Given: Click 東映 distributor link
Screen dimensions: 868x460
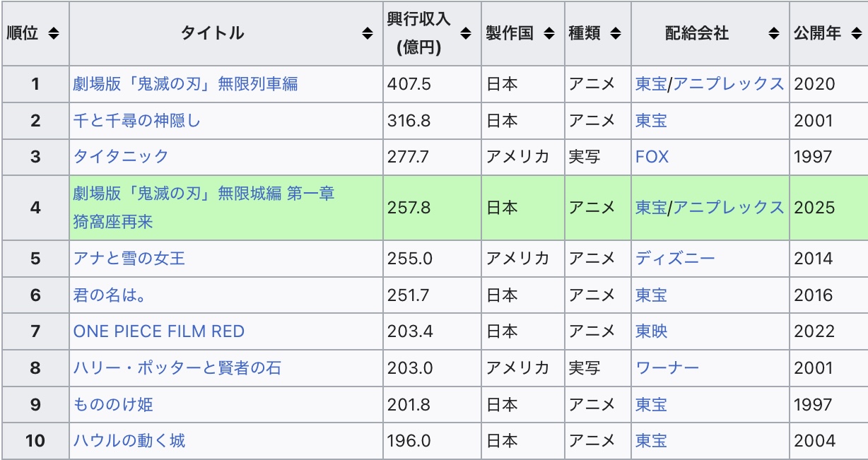Looking at the screenshot, I should tap(651, 331).
